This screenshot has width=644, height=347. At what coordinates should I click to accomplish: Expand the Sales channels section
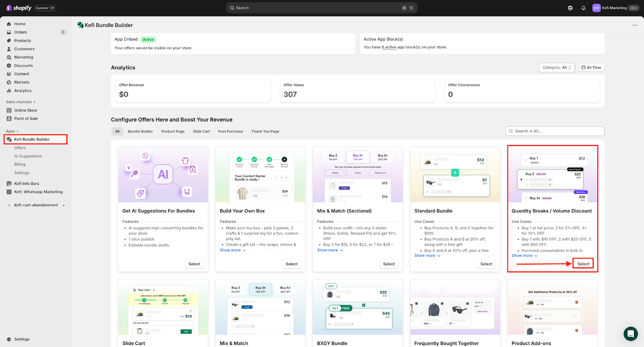[x=21, y=102]
